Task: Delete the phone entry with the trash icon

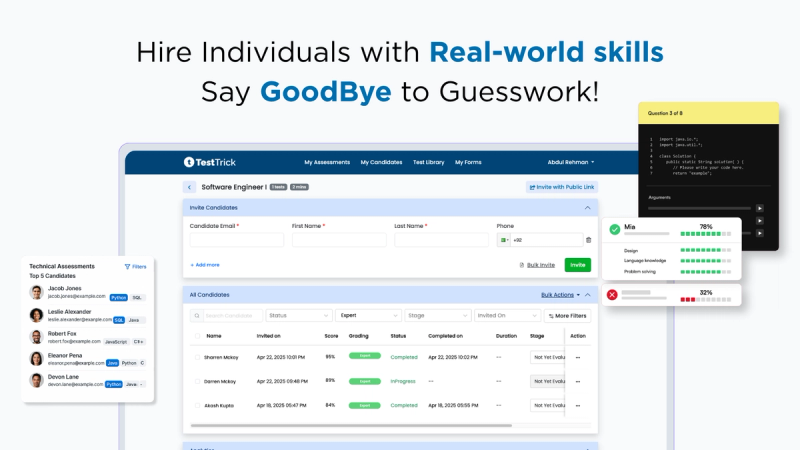Action: (588, 240)
